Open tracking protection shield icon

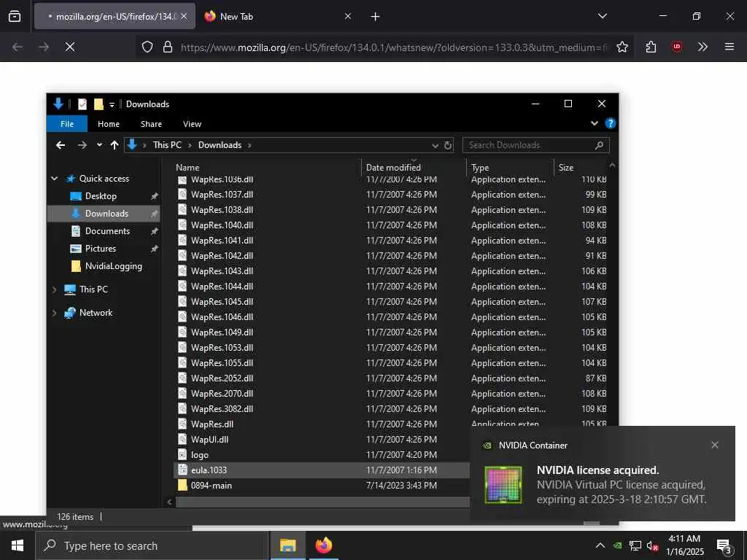click(x=147, y=47)
